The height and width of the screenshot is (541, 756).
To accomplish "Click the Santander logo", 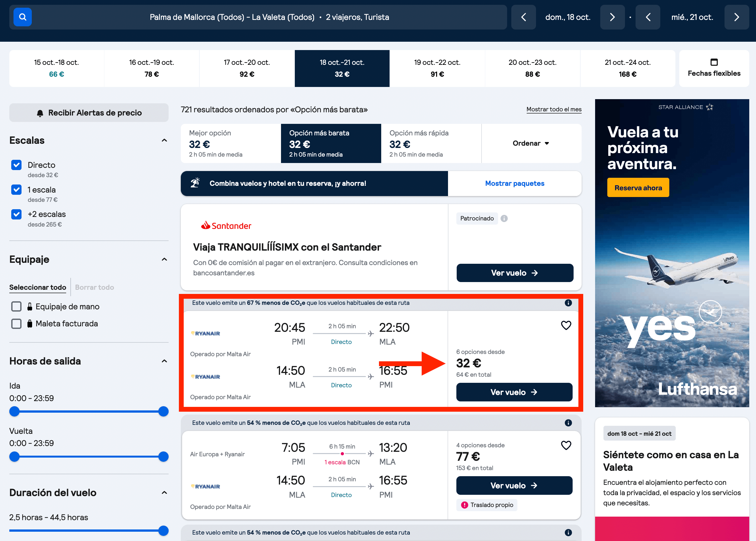I will [226, 226].
